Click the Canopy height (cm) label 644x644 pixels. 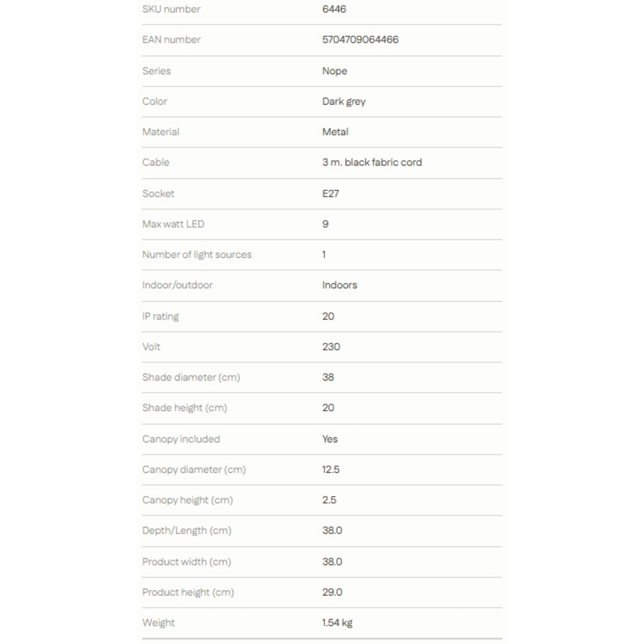[x=187, y=500]
